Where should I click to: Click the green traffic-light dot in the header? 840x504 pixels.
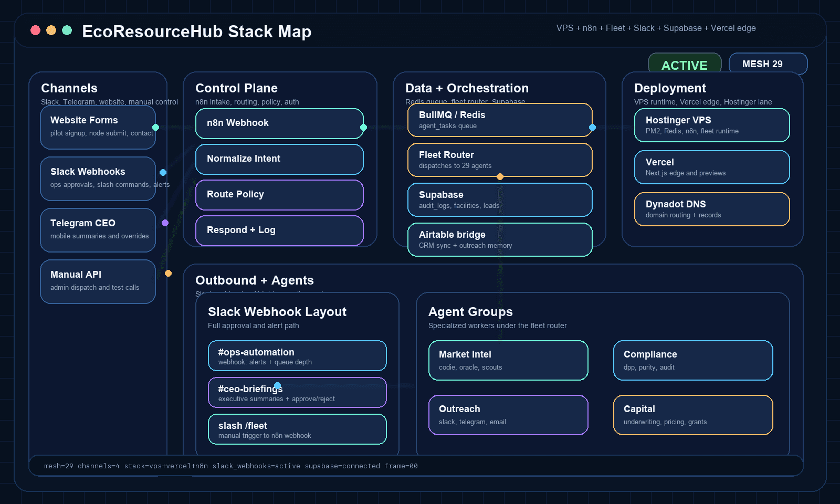pyautogui.click(x=66, y=30)
